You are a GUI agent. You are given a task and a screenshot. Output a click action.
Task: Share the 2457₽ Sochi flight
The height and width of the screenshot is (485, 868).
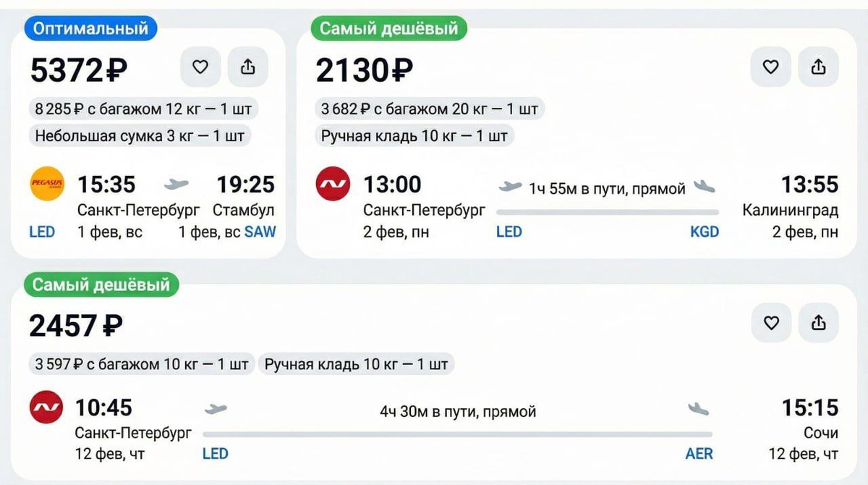(818, 323)
